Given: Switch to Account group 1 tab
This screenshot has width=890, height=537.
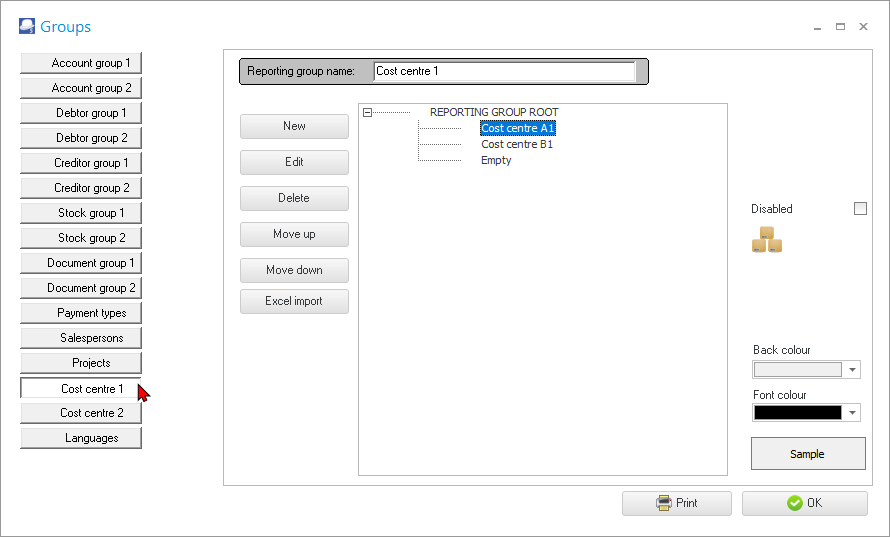Looking at the screenshot, I should pyautogui.click(x=81, y=63).
